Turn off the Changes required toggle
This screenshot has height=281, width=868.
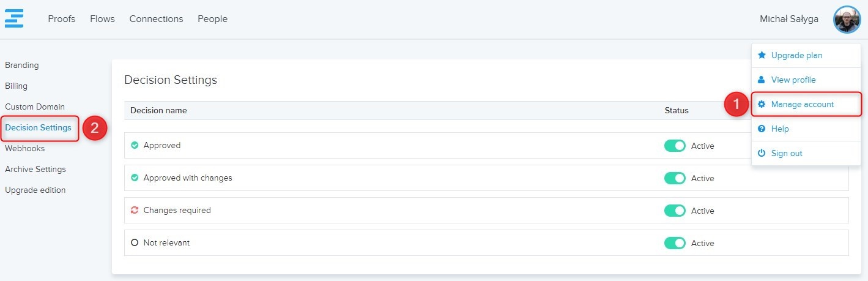pyautogui.click(x=675, y=211)
